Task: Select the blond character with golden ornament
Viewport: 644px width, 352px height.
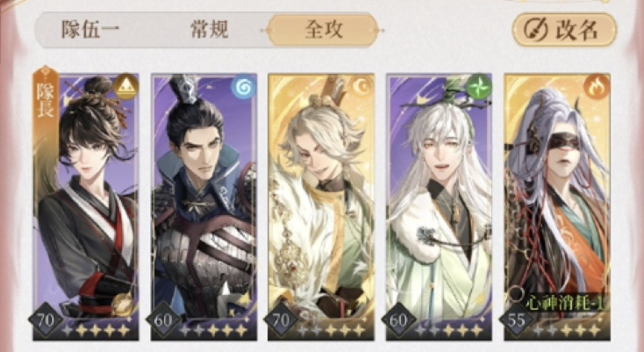Action: [x=321, y=207]
